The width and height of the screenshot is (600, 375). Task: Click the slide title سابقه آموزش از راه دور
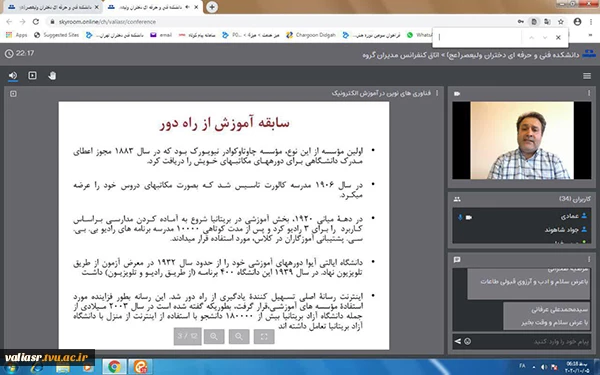click(x=225, y=124)
